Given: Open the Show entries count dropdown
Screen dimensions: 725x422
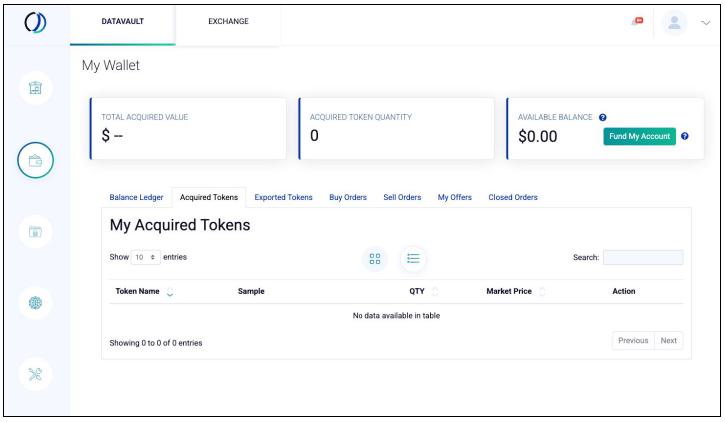Looking at the screenshot, I should point(146,258).
